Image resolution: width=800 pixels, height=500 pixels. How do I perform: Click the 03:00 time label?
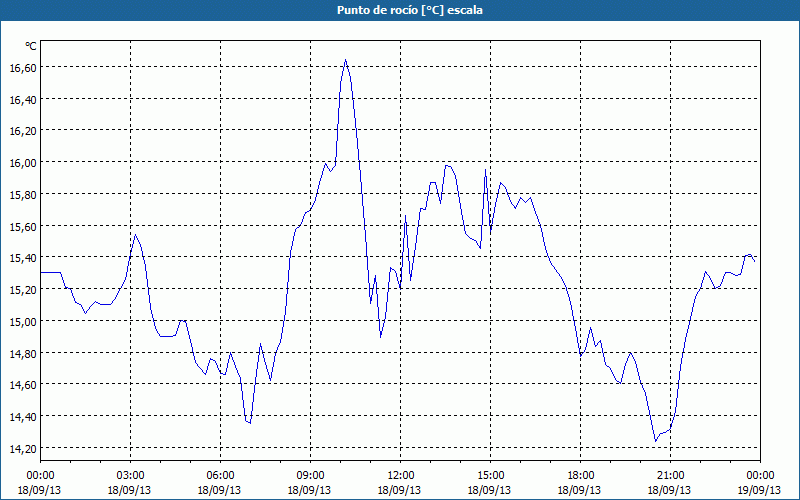point(131,476)
